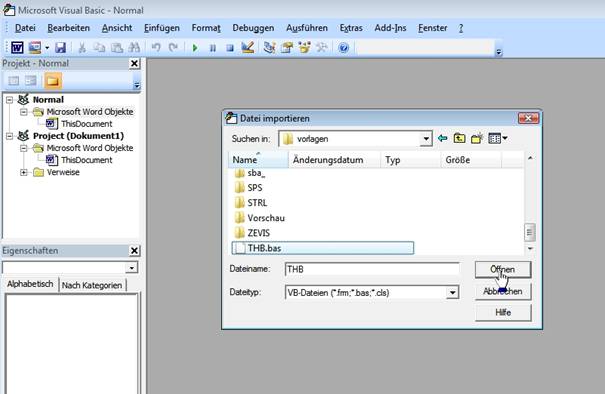
Task: Open Properties Window toolbar icon
Action: pos(287,48)
